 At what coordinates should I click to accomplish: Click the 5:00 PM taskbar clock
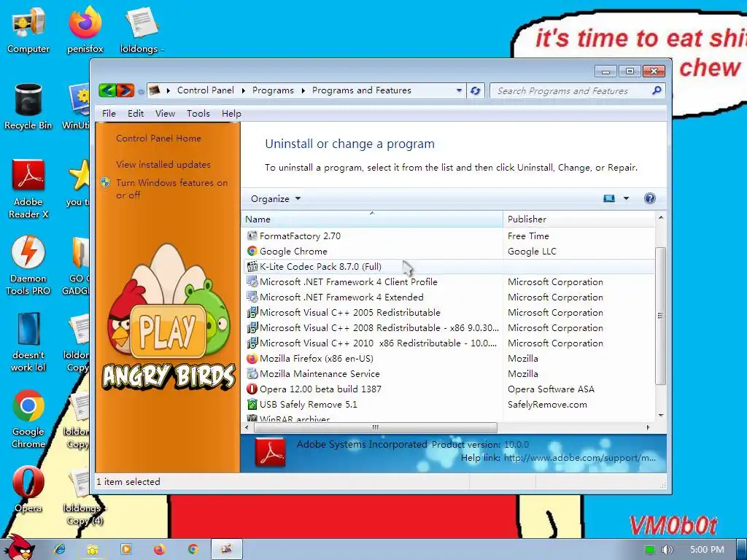tap(706, 550)
